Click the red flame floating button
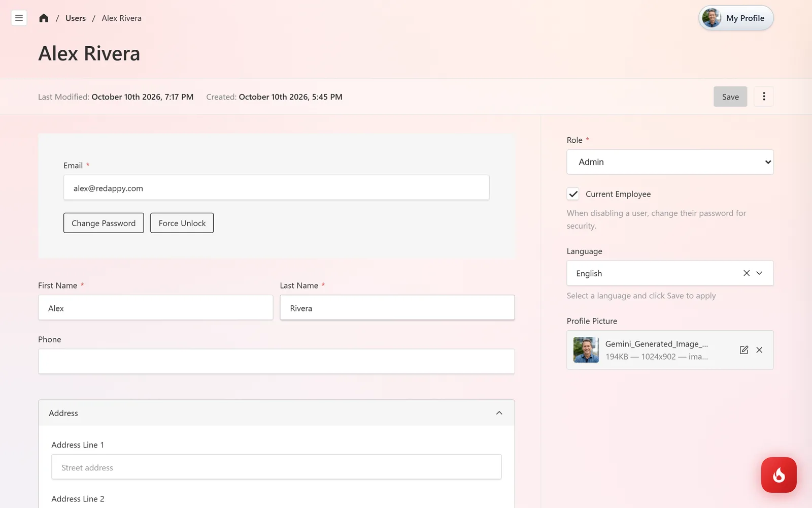The width and height of the screenshot is (812, 508). [x=779, y=475]
